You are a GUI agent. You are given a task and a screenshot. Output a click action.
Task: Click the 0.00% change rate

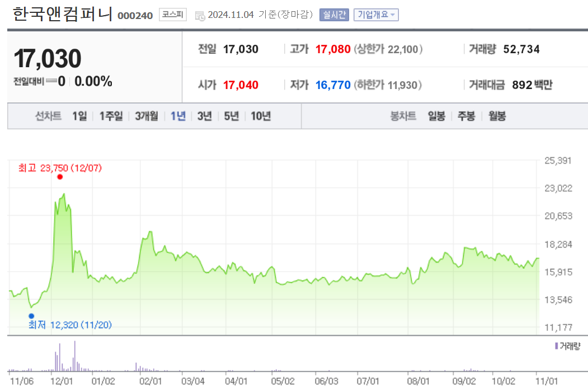pyautogui.click(x=93, y=81)
